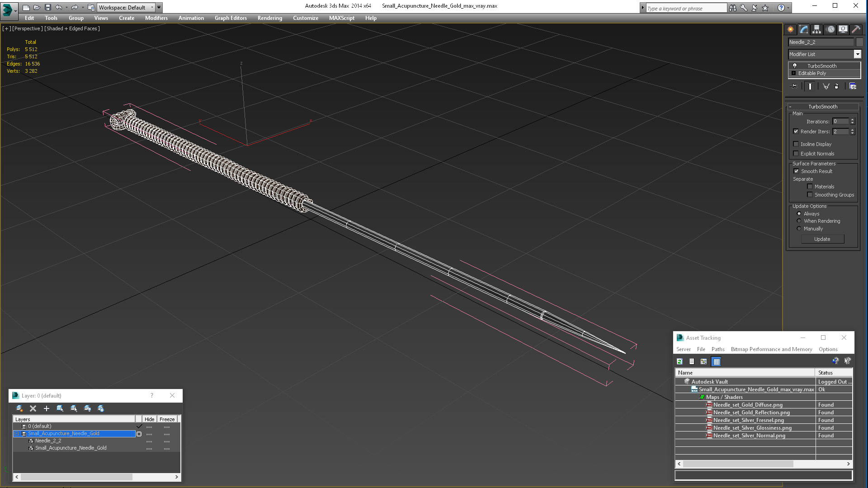The width and height of the screenshot is (868, 488).
Task: Open the Create command panel tab
Action: tap(790, 29)
